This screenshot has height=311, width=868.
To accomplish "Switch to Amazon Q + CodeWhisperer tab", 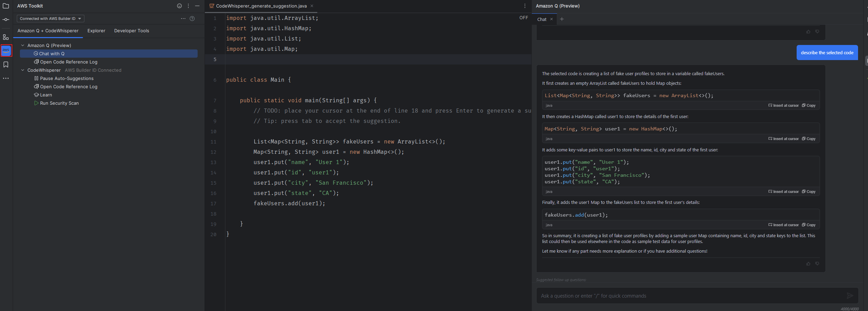I will click(x=48, y=31).
